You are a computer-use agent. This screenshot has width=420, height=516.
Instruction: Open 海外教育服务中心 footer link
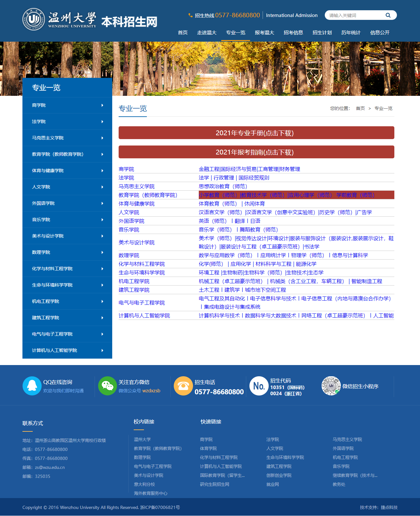151,493
